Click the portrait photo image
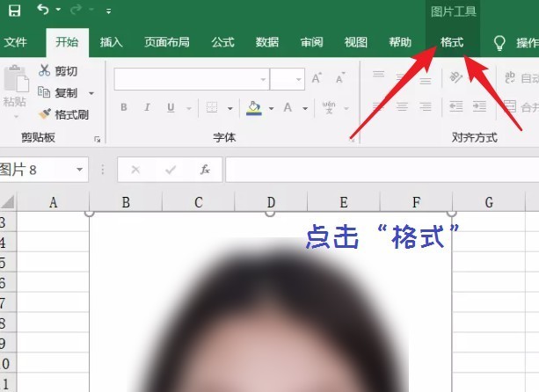539x392 pixels. 271,302
